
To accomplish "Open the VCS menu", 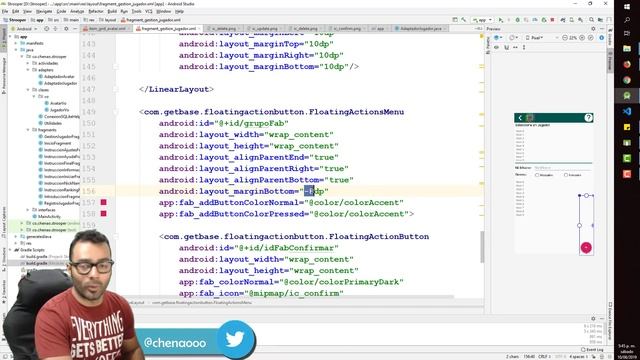I will pyautogui.click(x=149, y=11).
